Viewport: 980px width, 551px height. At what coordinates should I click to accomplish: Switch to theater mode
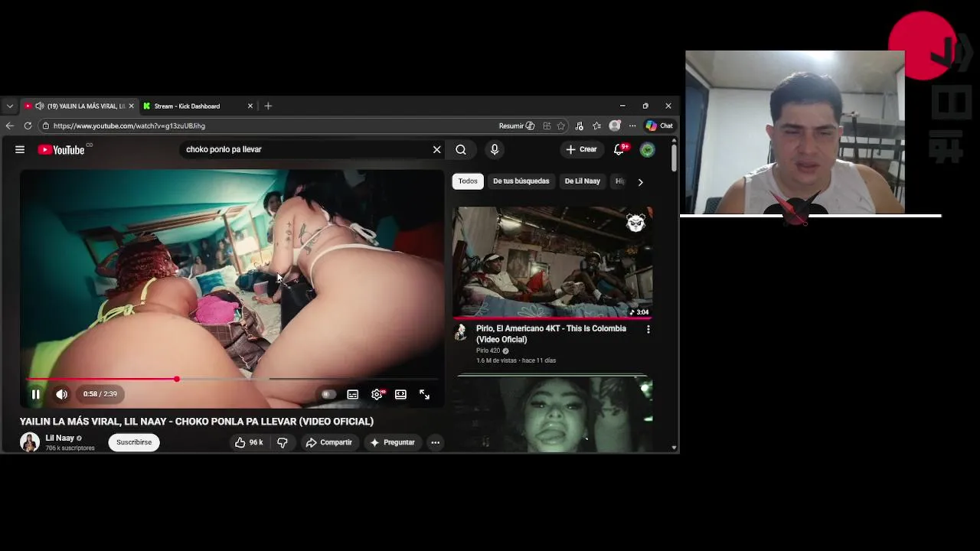(x=400, y=394)
